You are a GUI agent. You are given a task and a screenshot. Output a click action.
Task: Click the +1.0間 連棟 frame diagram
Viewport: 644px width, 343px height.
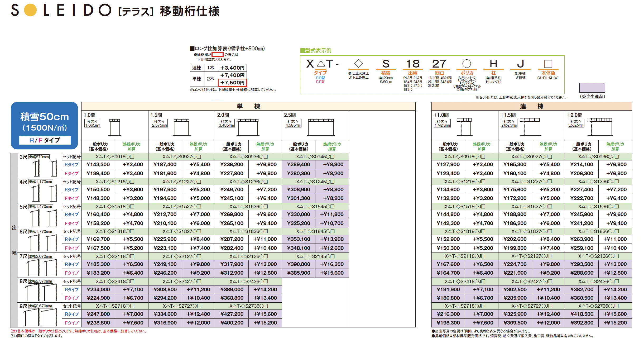click(464, 127)
